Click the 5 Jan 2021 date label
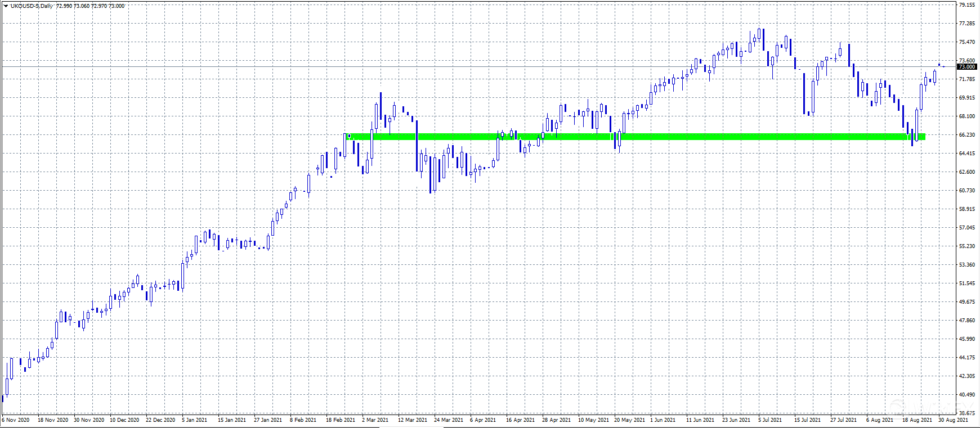 [195, 420]
